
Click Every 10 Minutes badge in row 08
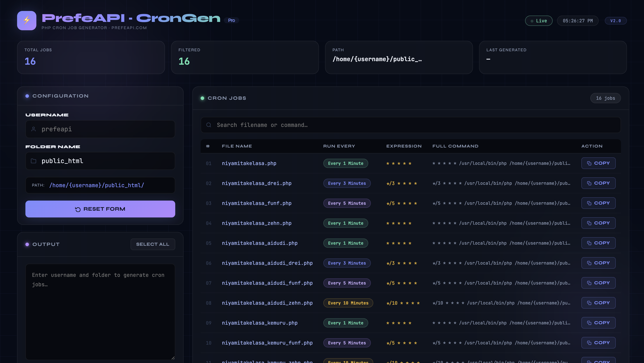click(348, 303)
